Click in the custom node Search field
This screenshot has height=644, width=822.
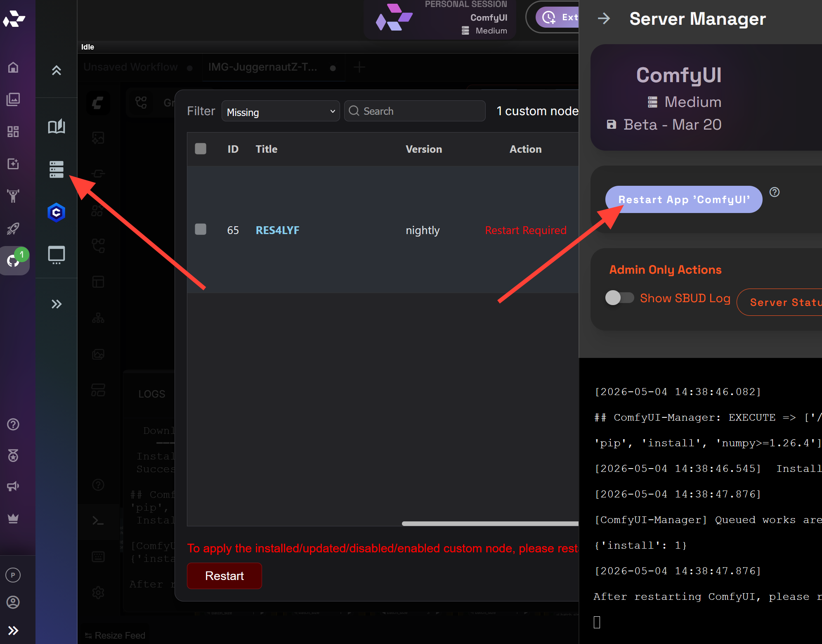(415, 111)
